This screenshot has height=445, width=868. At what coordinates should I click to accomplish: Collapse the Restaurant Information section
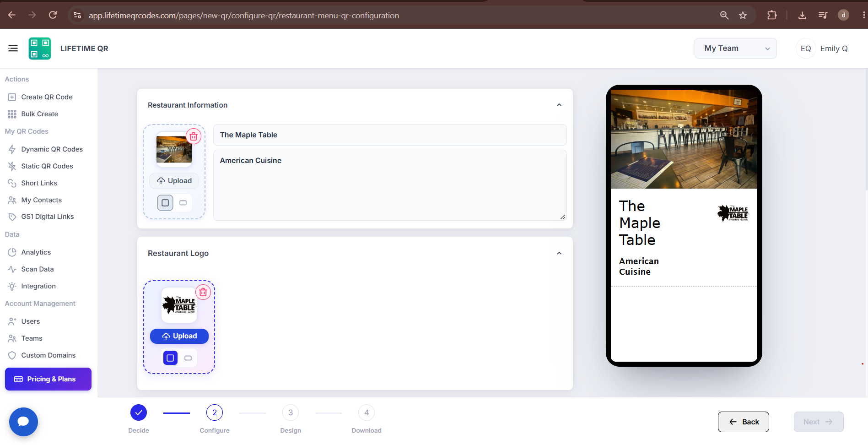coord(559,105)
